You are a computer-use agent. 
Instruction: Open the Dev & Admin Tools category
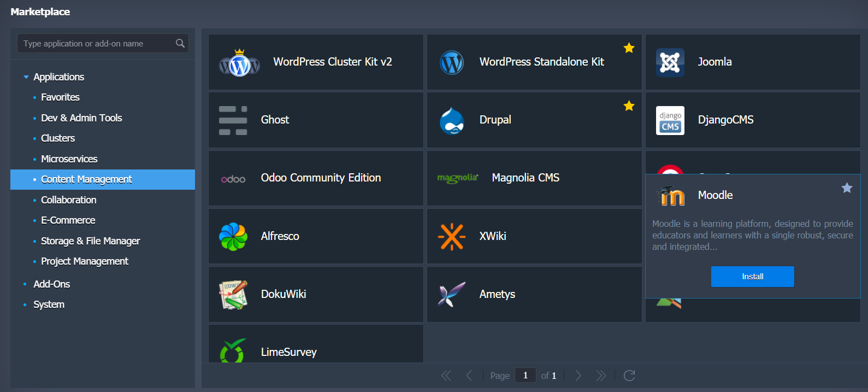(x=81, y=118)
